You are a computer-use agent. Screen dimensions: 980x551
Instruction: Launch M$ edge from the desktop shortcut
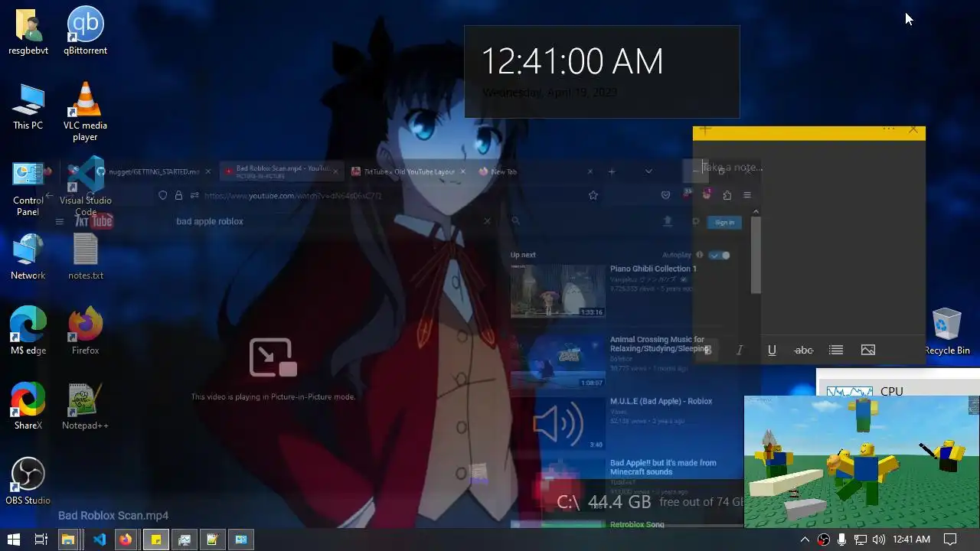28,331
